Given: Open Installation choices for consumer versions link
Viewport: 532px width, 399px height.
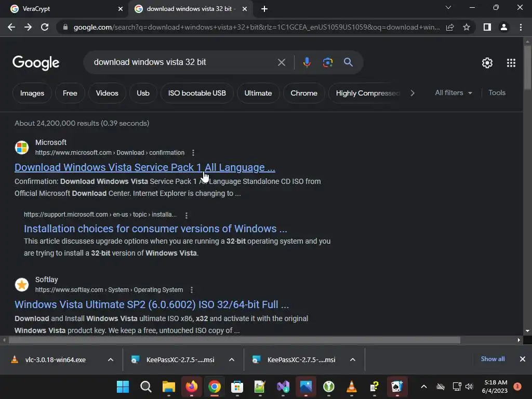Looking at the screenshot, I should pyautogui.click(x=155, y=229).
